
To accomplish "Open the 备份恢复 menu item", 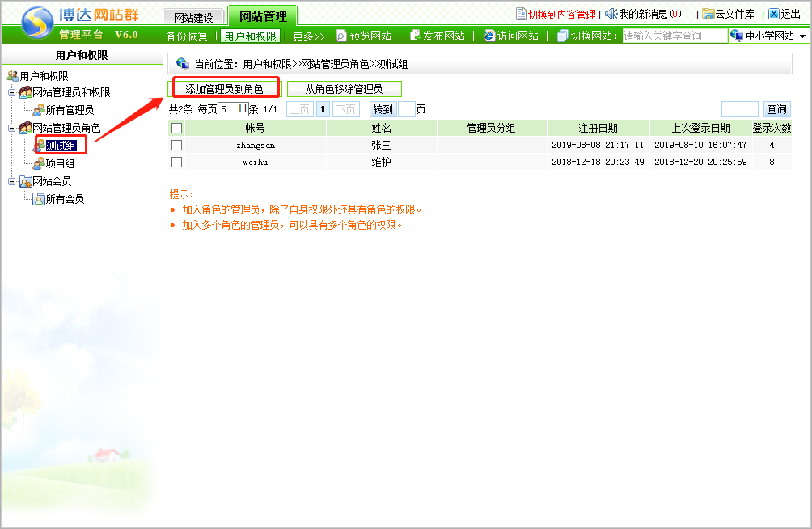I will 187,36.
